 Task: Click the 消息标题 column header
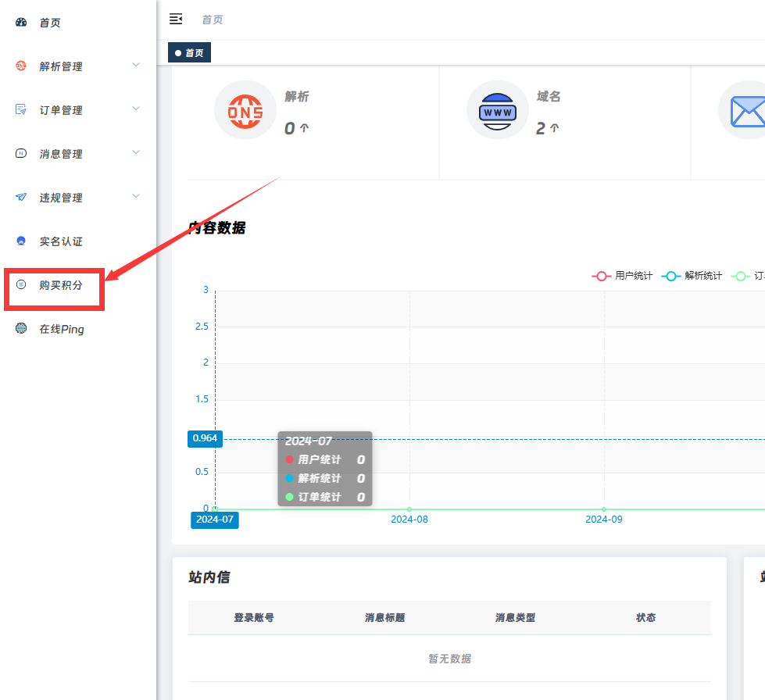coord(384,618)
